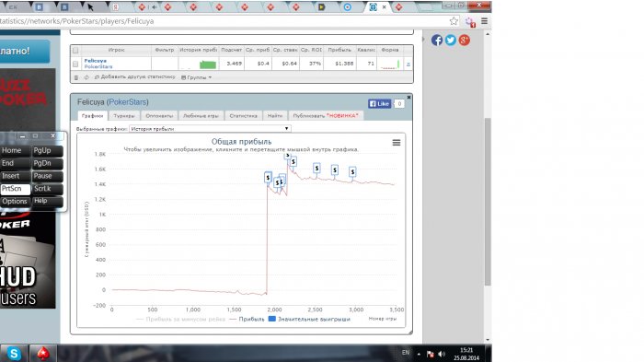Click the page vertical scrollbar thumb
Viewport: 644px width, 362px height.
(488, 202)
